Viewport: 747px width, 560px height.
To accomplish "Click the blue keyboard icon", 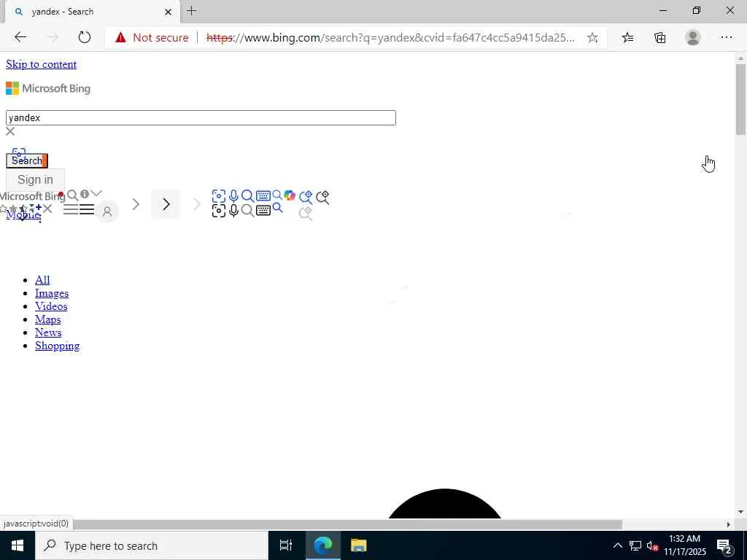I will [263, 195].
